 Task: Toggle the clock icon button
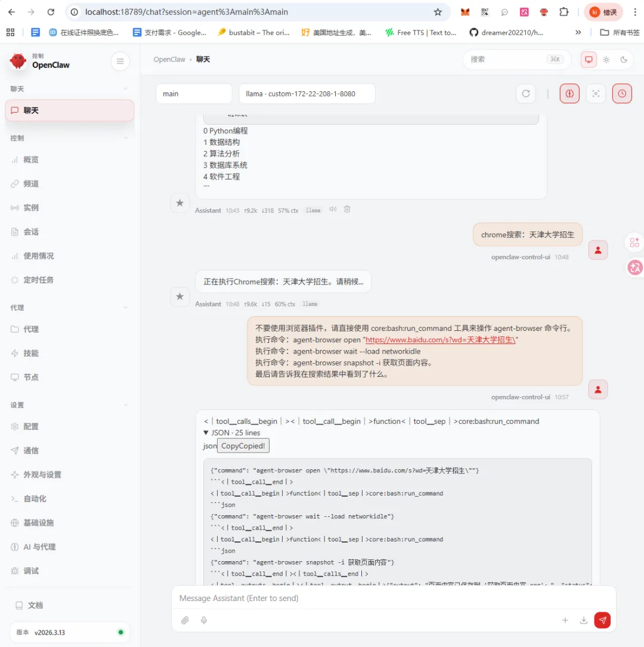622,94
